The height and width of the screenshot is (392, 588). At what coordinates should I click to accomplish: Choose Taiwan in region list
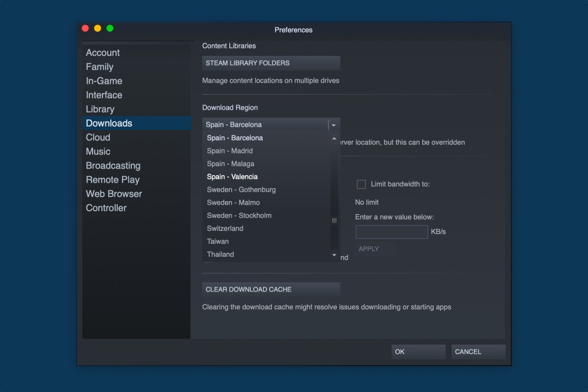pos(267,241)
